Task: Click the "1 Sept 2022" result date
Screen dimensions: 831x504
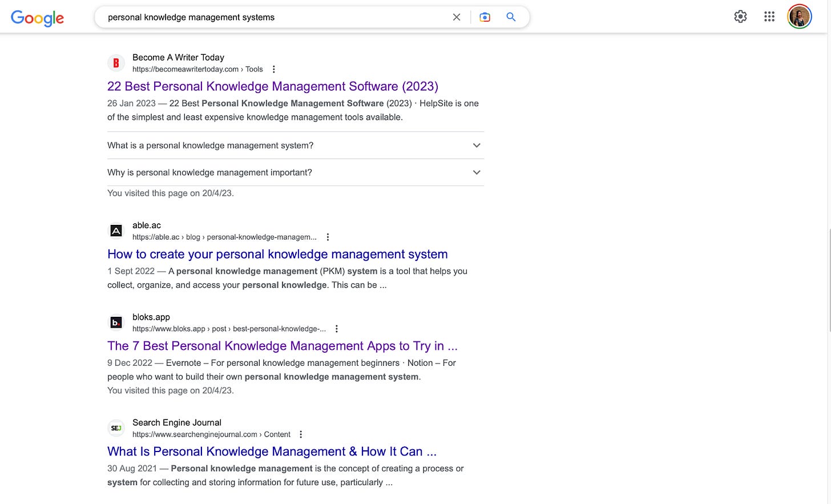Action: pos(131,271)
